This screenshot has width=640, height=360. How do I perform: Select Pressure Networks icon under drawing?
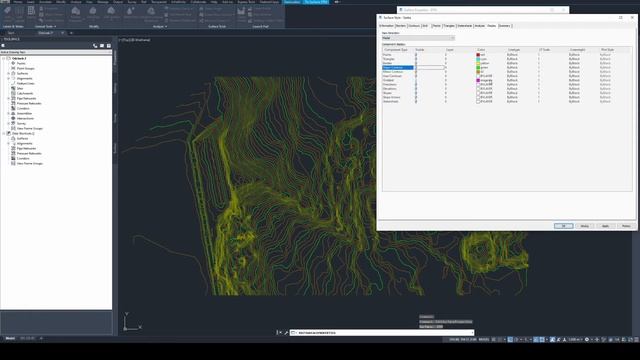coord(13,103)
